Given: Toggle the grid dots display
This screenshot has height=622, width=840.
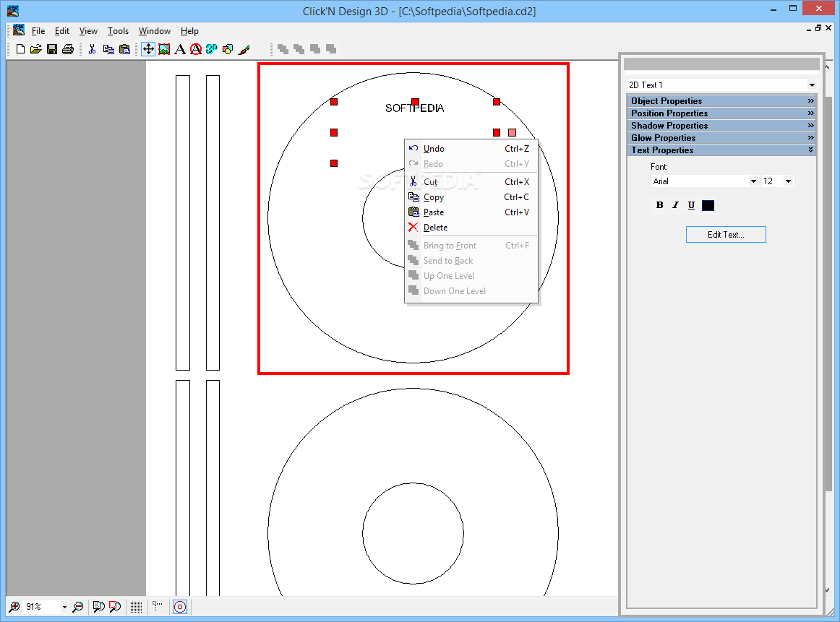Looking at the screenshot, I should (x=136, y=607).
